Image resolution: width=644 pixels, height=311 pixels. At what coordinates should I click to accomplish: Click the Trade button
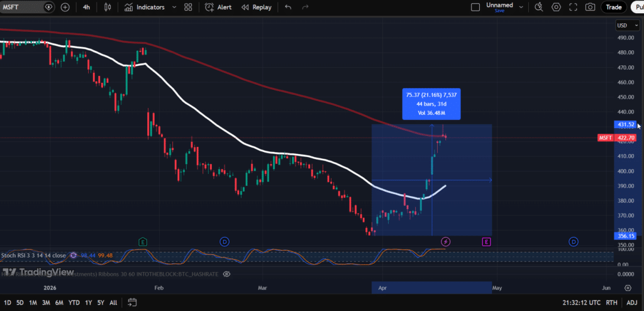coord(613,8)
